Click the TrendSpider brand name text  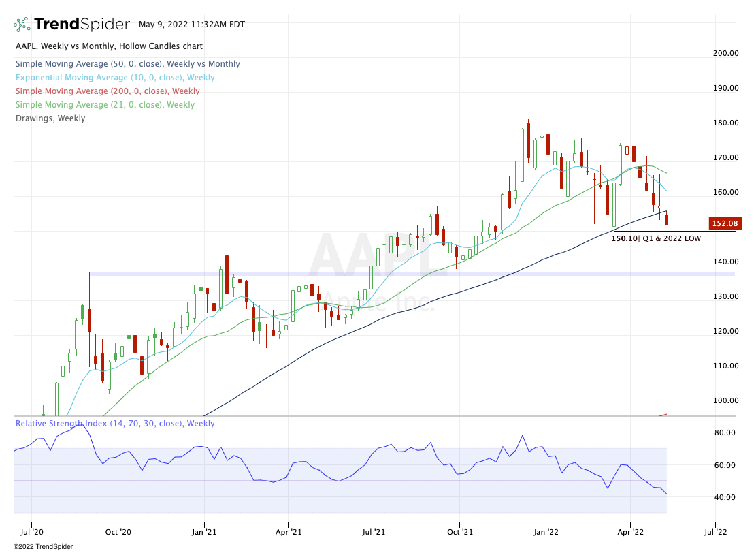pyautogui.click(x=82, y=24)
